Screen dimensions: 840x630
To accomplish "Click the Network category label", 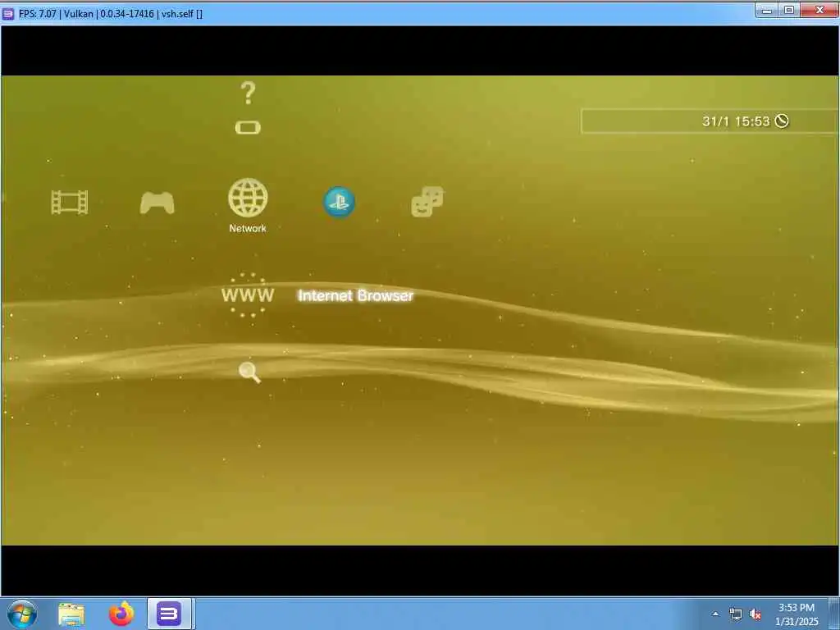I will 248,228.
